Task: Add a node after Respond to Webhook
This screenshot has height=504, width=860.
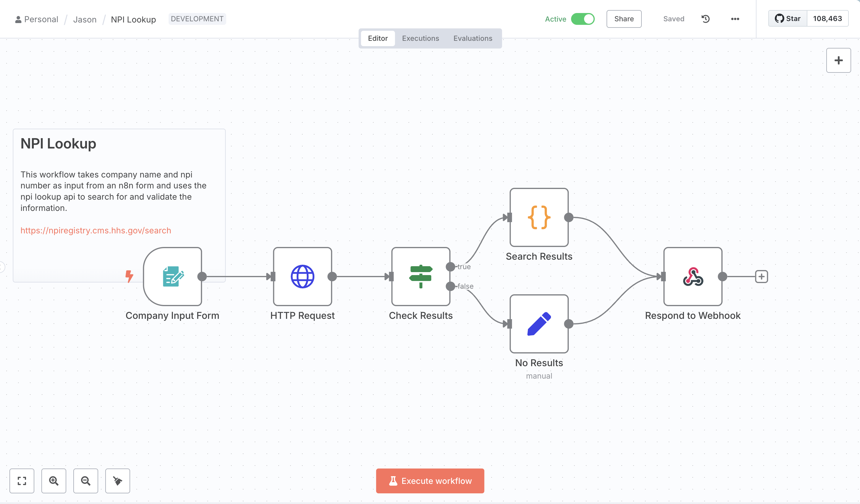Action: coord(762,276)
